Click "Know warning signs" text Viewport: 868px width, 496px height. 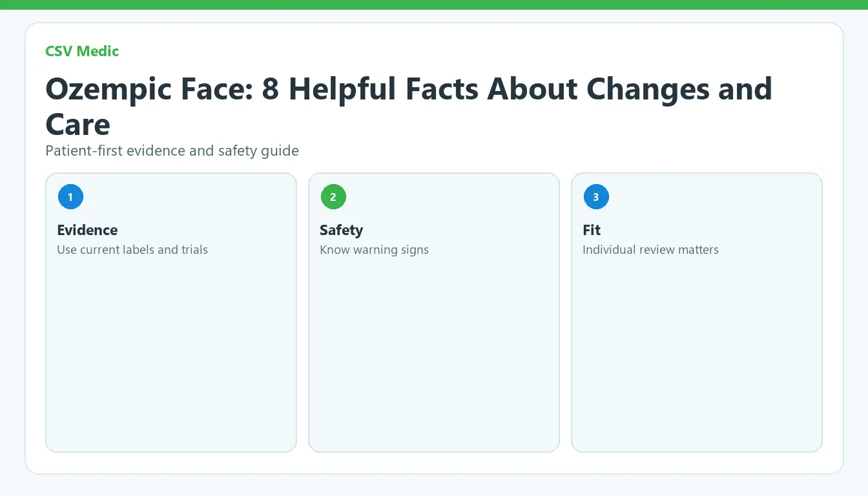[374, 250]
